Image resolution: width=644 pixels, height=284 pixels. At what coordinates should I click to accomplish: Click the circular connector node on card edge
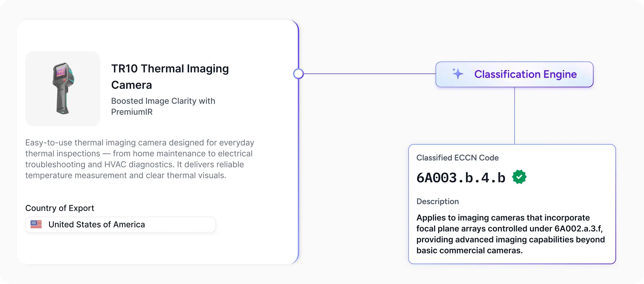click(298, 74)
